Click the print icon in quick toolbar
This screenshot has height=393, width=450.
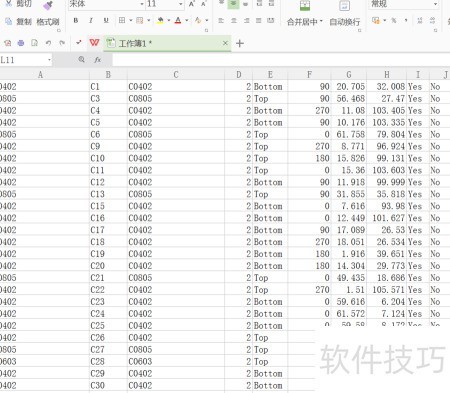click(x=21, y=43)
